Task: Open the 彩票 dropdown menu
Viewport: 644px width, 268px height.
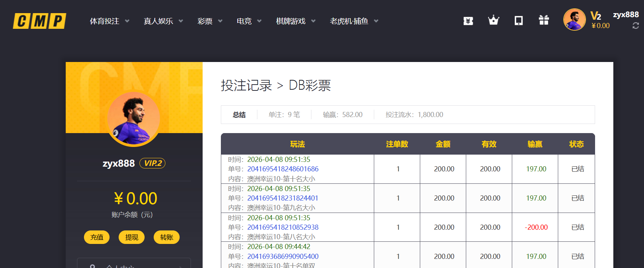Action: [x=210, y=21]
